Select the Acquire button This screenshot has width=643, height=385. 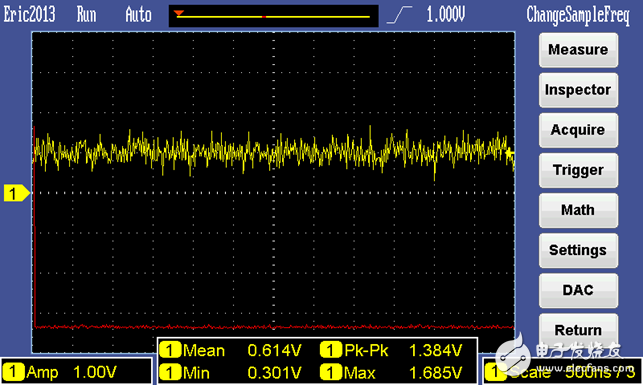578,130
